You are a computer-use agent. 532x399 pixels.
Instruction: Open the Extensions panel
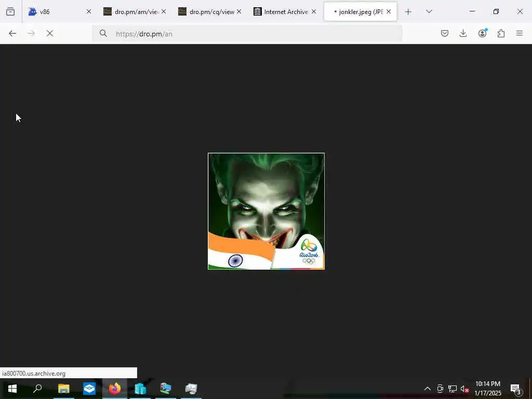click(x=501, y=34)
